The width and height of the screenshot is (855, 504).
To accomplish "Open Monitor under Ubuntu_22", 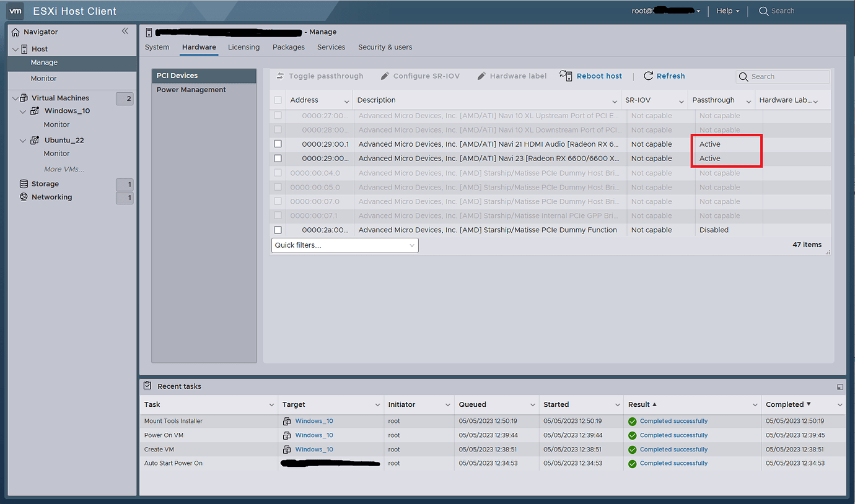I will (56, 154).
